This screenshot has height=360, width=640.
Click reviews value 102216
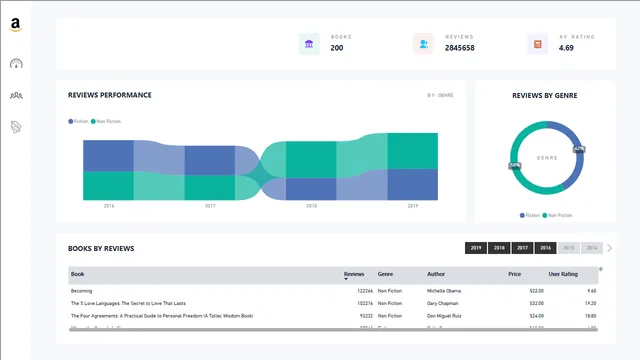click(365, 303)
